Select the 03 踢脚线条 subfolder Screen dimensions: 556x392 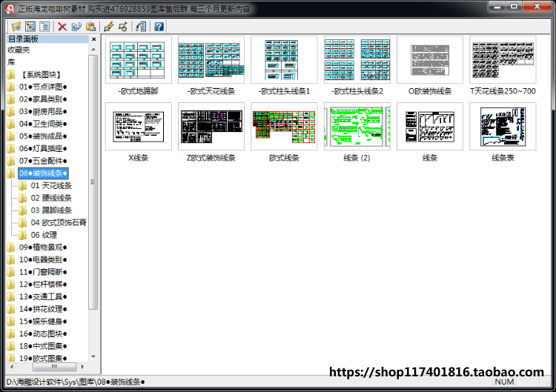(x=51, y=210)
